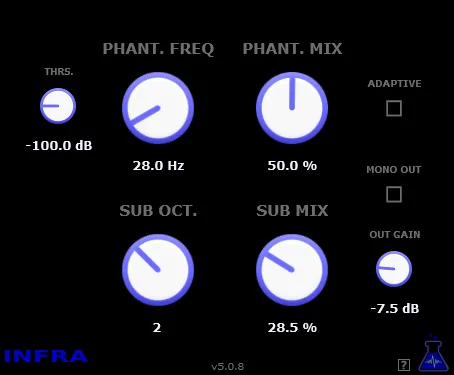The image size is (454, 375).
Task: Click the THRS. knob
Action: [x=58, y=106]
